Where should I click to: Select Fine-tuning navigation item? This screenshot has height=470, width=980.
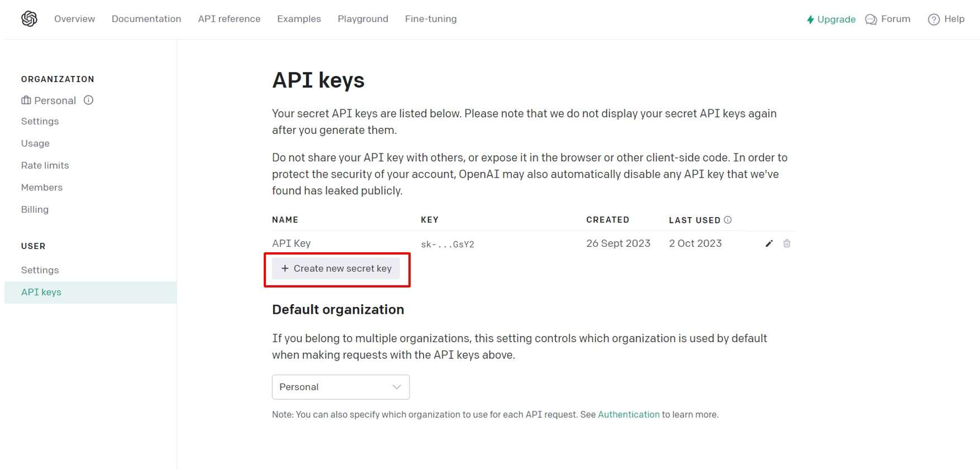(431, 19)
